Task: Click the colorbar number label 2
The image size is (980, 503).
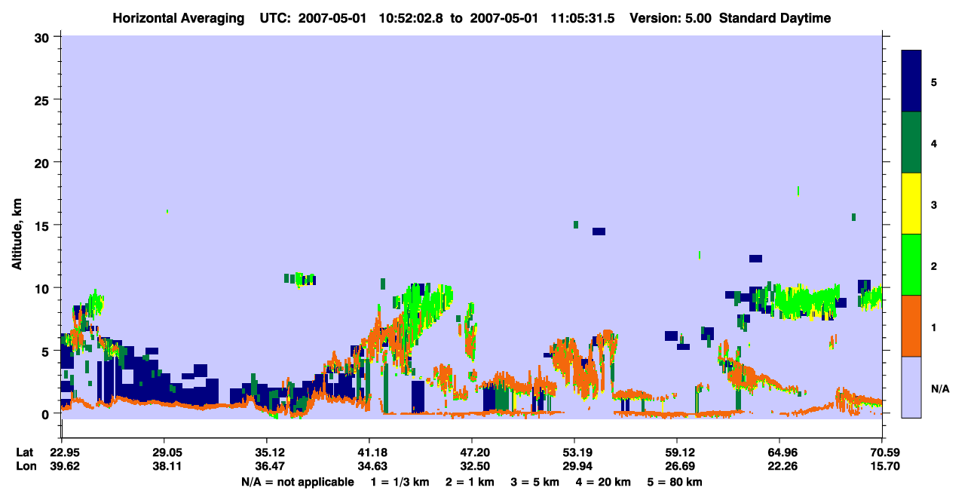Action: pos(933,265)
